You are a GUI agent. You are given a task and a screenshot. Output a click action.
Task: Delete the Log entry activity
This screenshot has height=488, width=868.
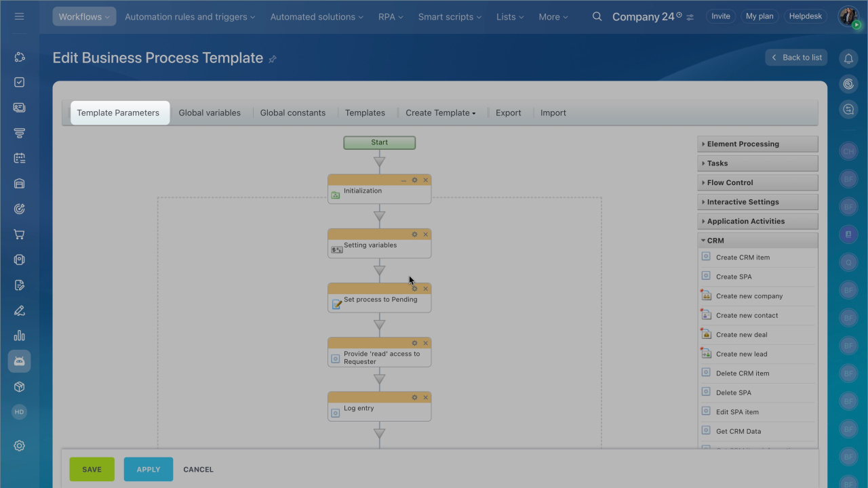pos(426,397)
